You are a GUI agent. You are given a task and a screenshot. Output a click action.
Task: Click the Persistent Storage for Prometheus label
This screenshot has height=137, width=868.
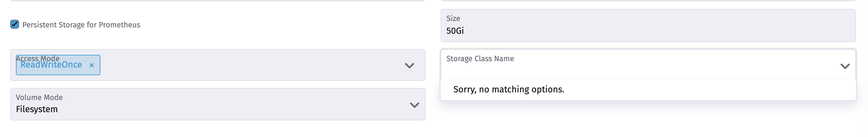[x=81, y=25]
